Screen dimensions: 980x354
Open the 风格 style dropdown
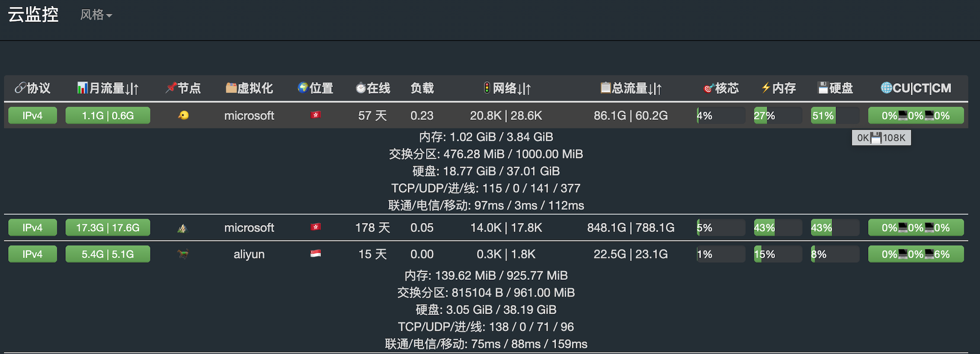pos(96,14)
